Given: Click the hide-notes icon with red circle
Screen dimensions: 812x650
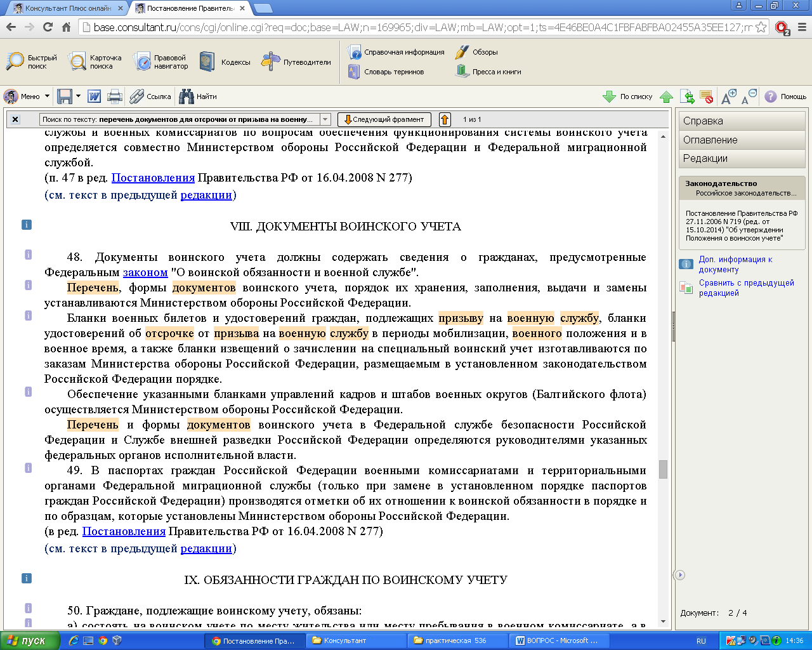Looking at the screenshot, I should [x=707, y=96].
